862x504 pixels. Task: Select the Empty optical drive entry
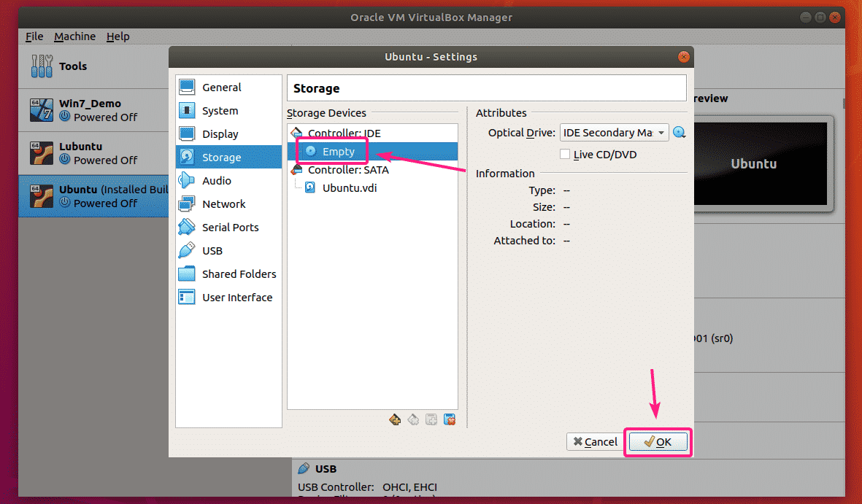click(x=372, y=152)
